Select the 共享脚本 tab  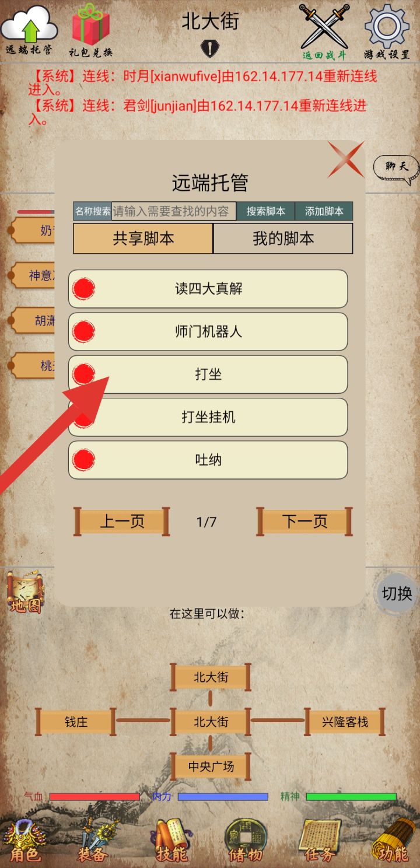[x=143, y=239]
